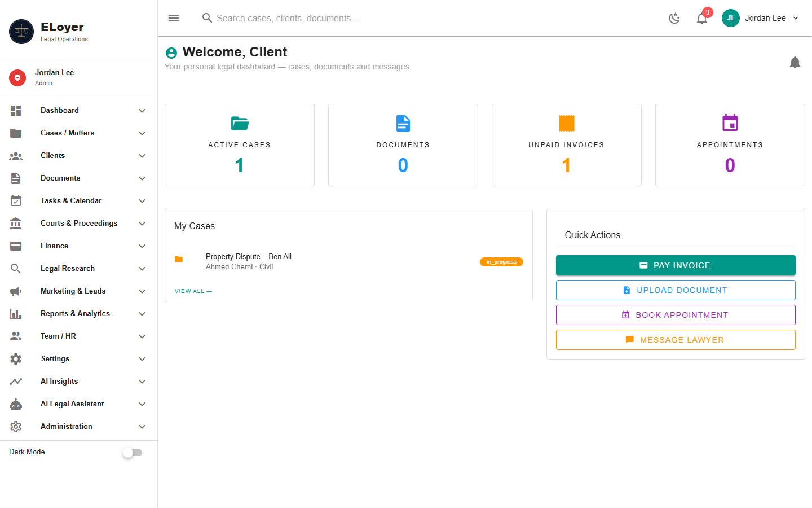Click the hamburger menu icon
The height and width of the screenshot is (508, 812).
[x=174, y=18]
